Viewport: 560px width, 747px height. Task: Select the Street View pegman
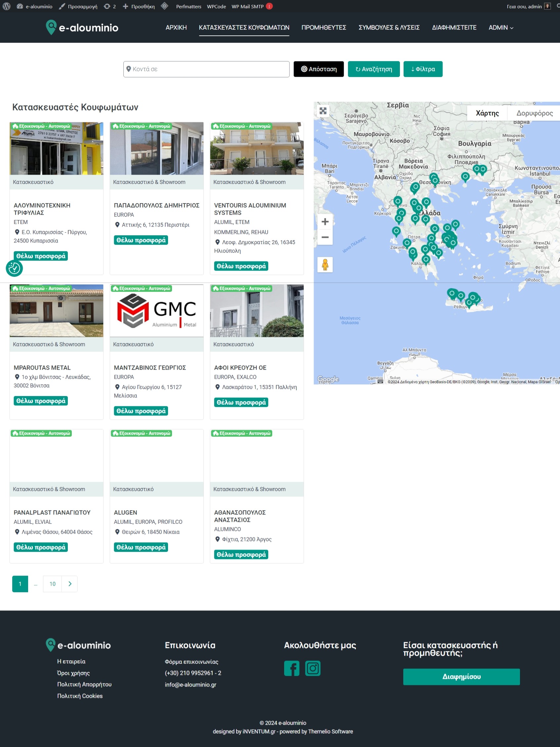tap(325, 265)
